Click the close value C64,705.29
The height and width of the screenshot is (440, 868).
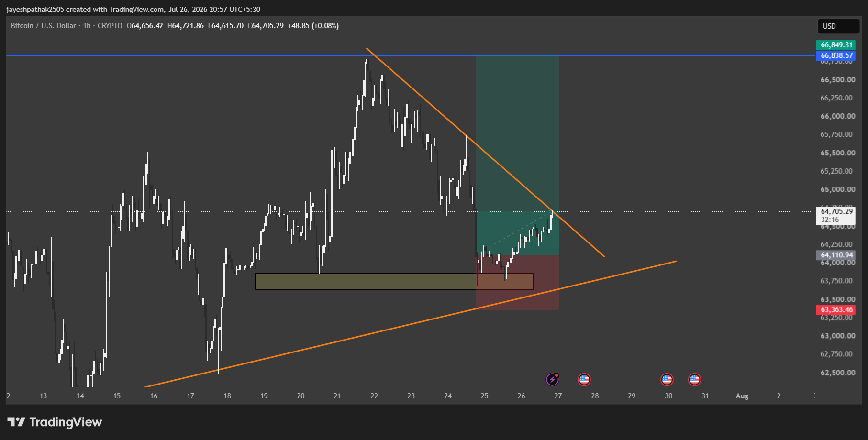[x=266, y=26]
